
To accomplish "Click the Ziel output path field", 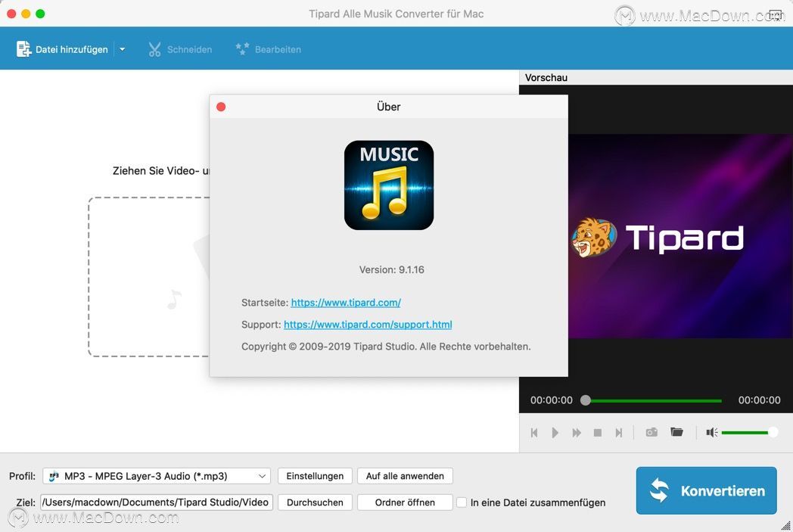I will pos(157,502).
